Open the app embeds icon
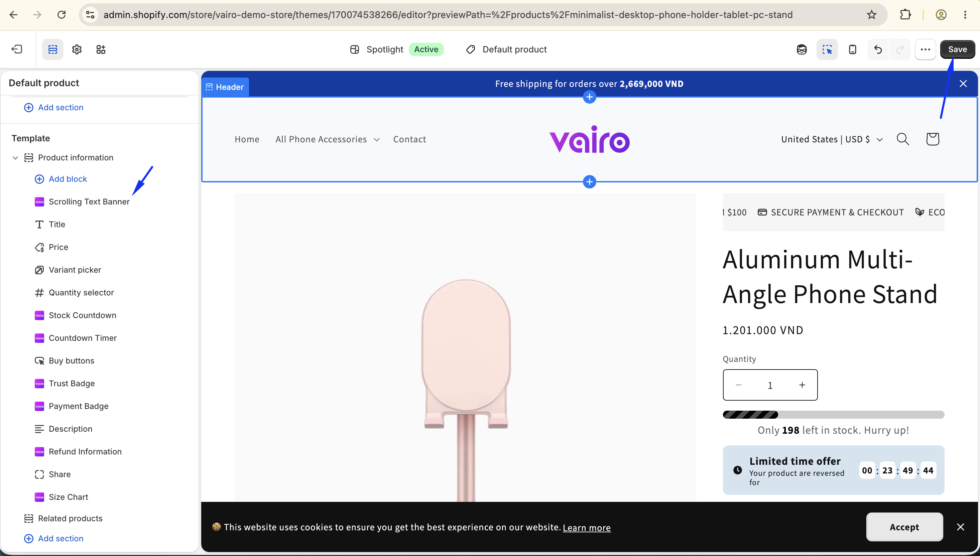This screenshot has height=556, width=980. point(101,49)
